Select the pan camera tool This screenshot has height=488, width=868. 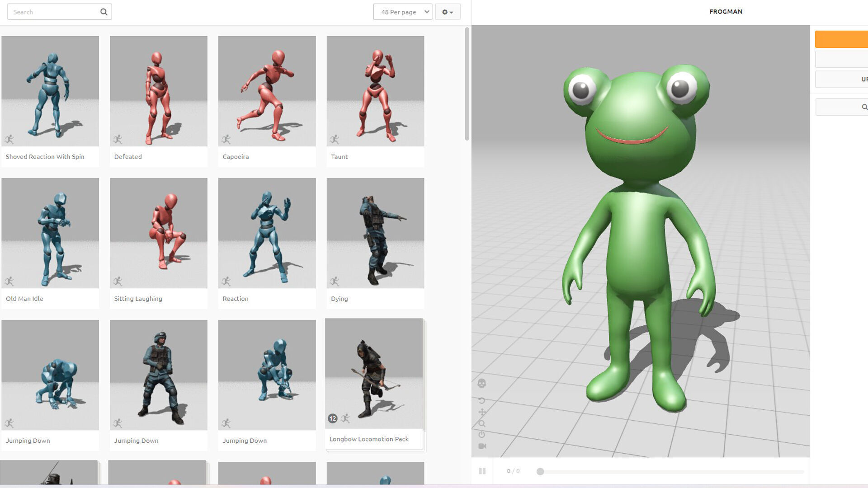click(x=482, y=412)
